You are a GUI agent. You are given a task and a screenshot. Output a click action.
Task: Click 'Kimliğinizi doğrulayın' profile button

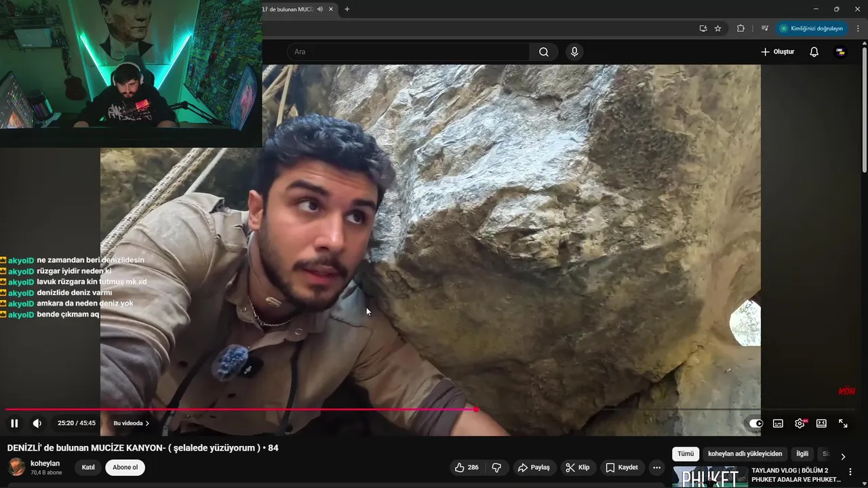811,28
